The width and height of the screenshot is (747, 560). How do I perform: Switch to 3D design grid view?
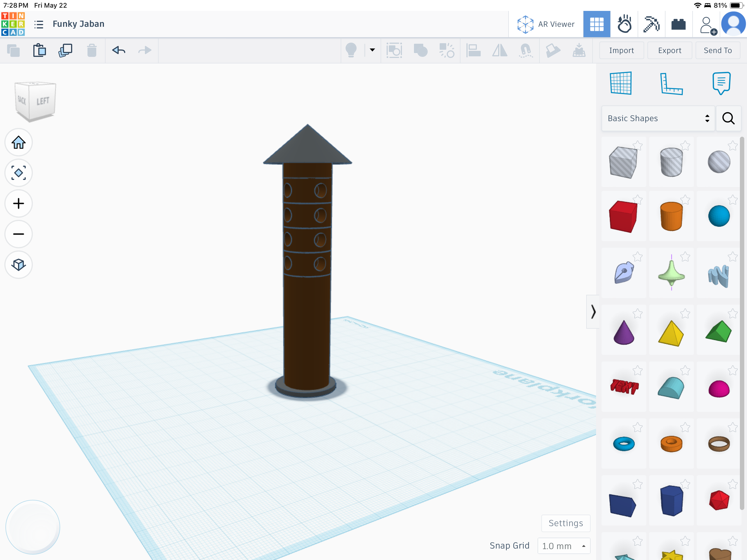[596, 24]
